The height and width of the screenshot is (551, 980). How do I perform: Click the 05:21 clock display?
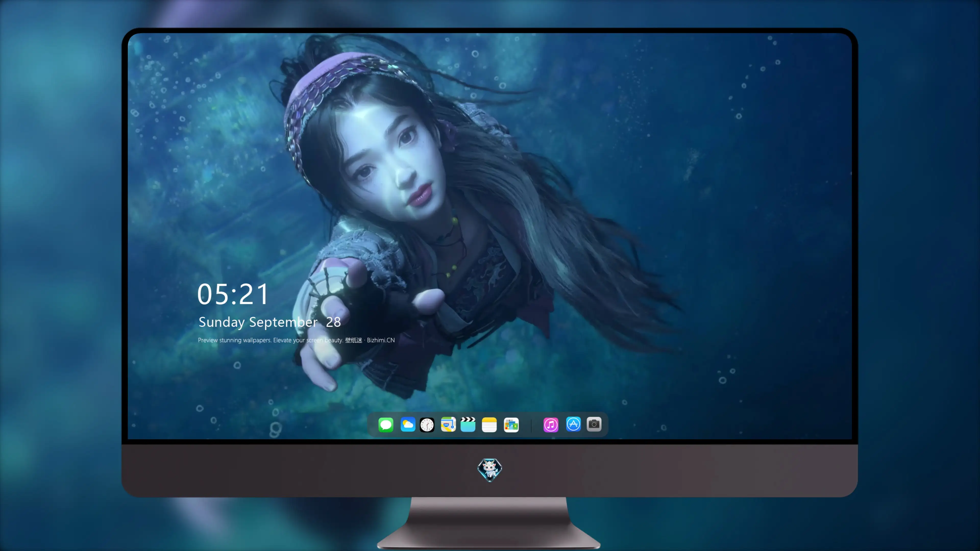pos(233,294)
